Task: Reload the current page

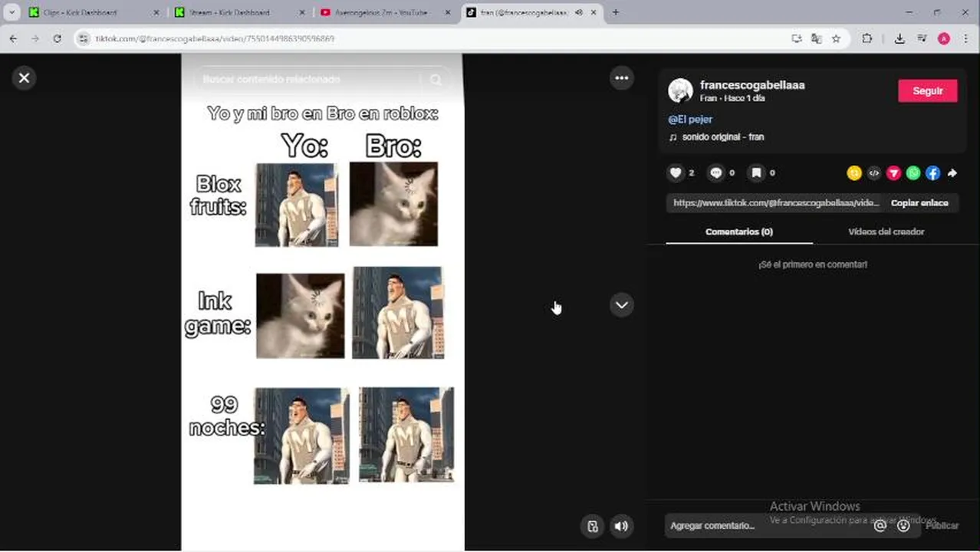Action: point(58,38)
